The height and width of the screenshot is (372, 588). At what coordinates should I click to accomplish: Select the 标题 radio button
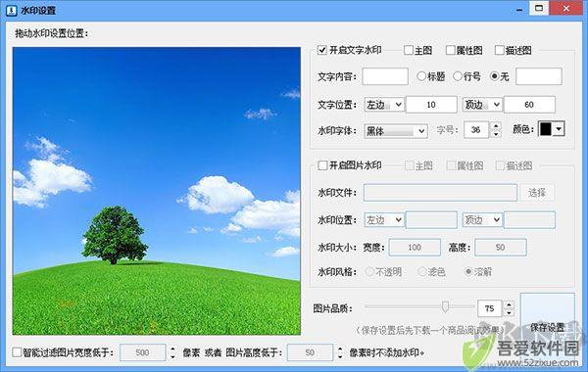tap(421, 76)
